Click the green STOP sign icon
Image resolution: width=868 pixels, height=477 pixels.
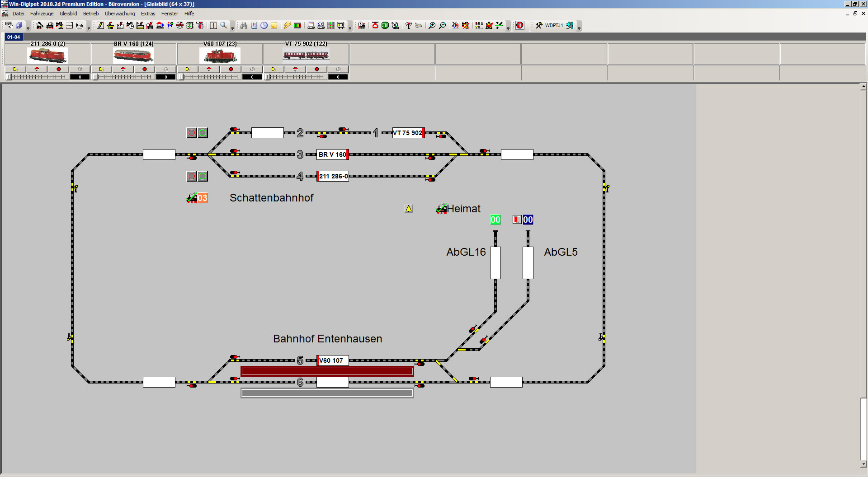[385, 25]
